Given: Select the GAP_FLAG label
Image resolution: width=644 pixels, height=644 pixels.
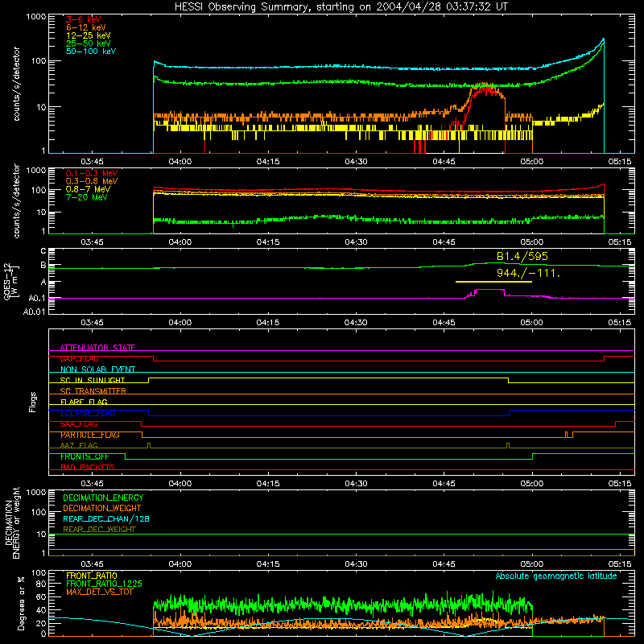Looking at the screenshot, I should [79, 358].
